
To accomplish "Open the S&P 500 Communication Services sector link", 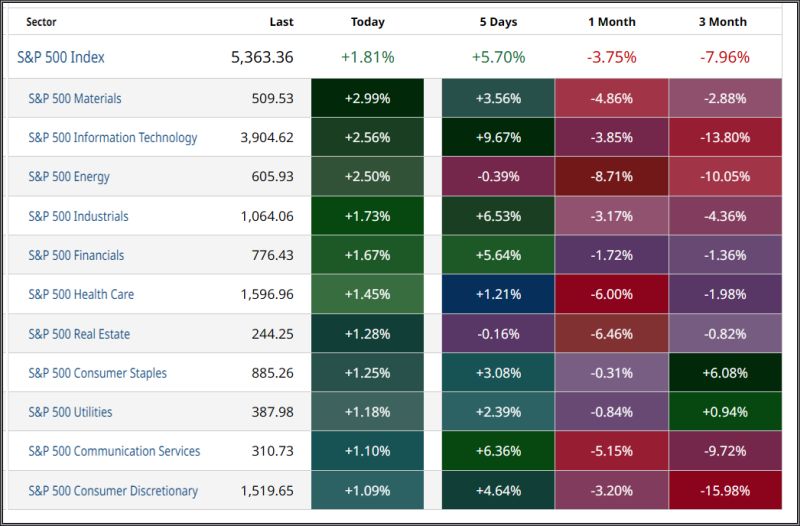I will [x=114, y=451].
